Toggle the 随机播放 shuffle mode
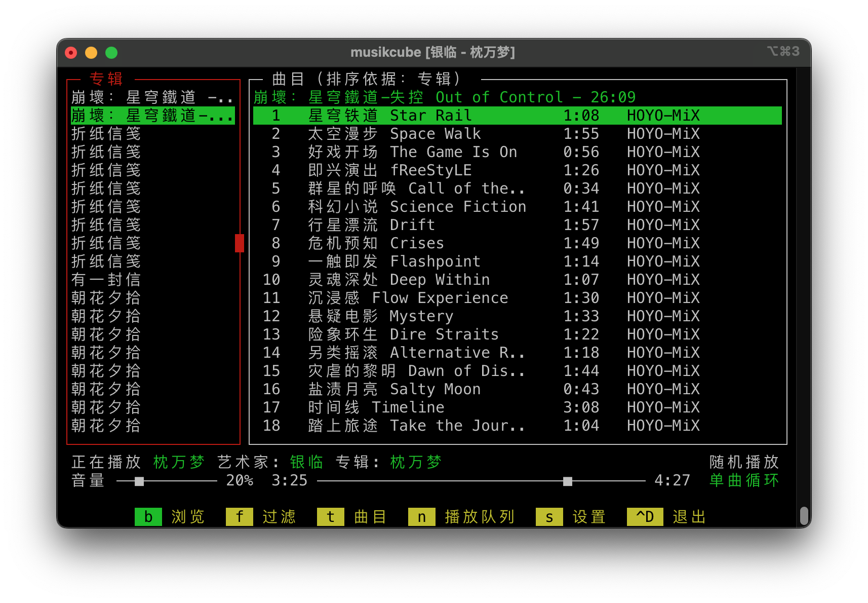Screen dimensions: 868x603 click(x=743, y=462)
